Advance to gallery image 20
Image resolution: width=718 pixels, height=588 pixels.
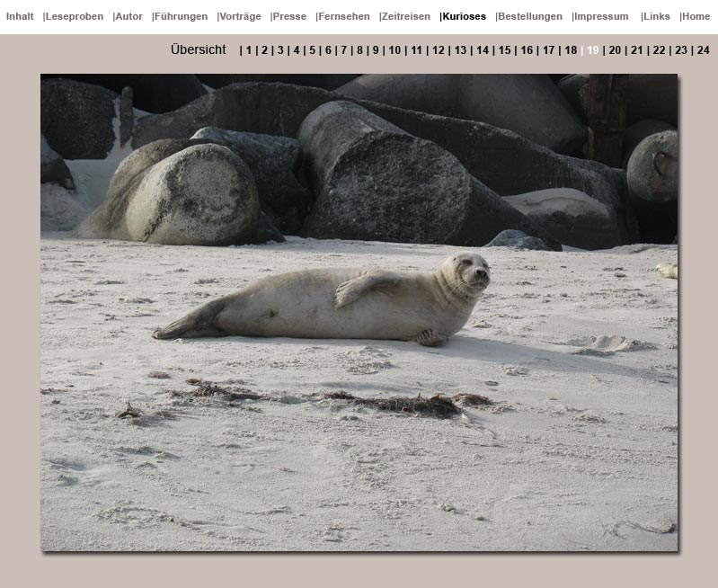click(615, 50)
